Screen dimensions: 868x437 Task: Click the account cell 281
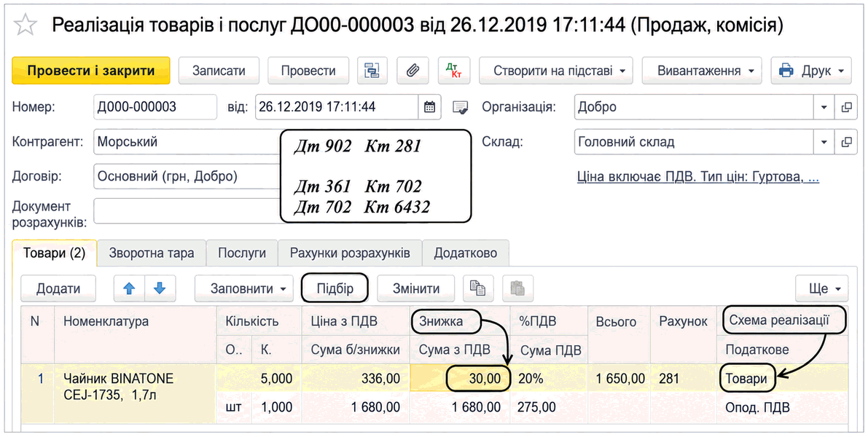pyautogui.click(x=683, y=379)
